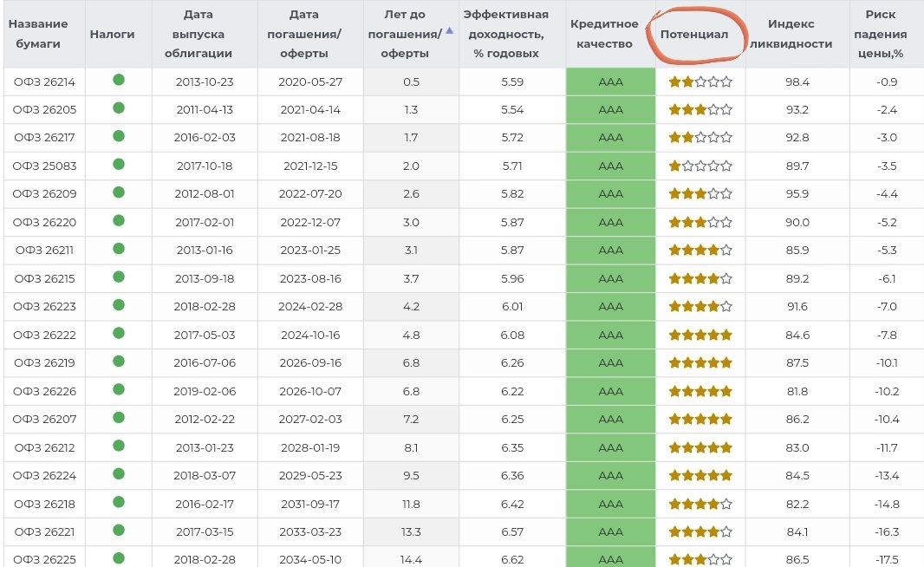Click liquidity index value 81.8

point(797,391)
